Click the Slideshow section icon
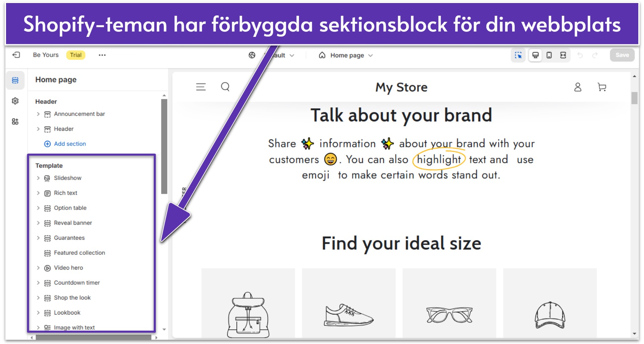The width and height of the screenshot is (644, 344). 47,178
